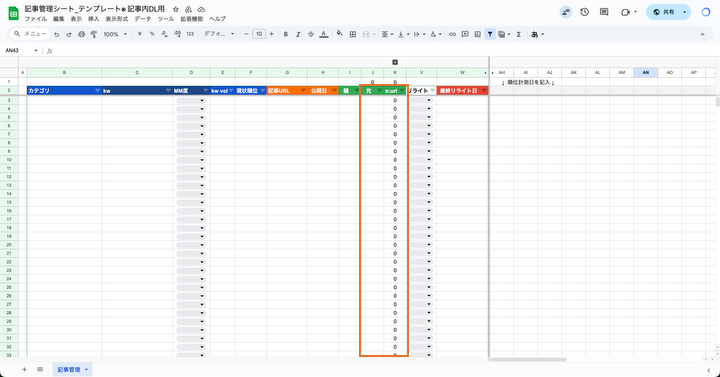Open the borders tool in toolbar
Screen dimensions: 720x377
click(x=353, y=34)
